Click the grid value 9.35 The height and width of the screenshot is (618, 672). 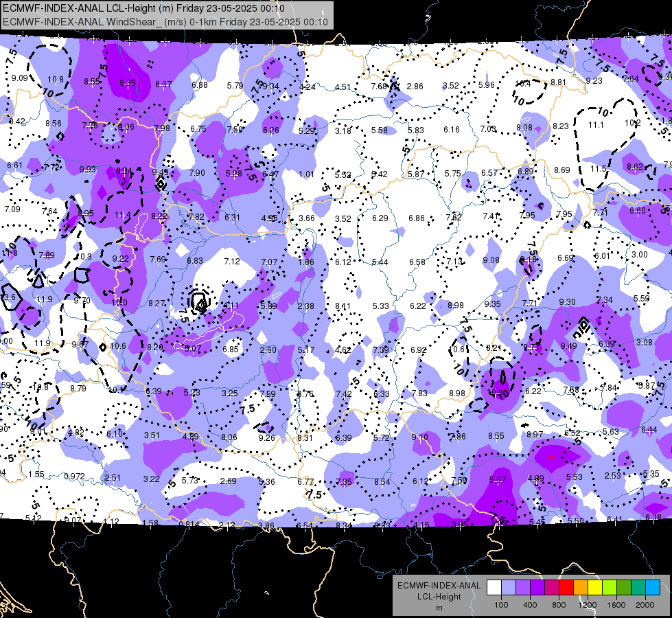[x=492, y=304]
